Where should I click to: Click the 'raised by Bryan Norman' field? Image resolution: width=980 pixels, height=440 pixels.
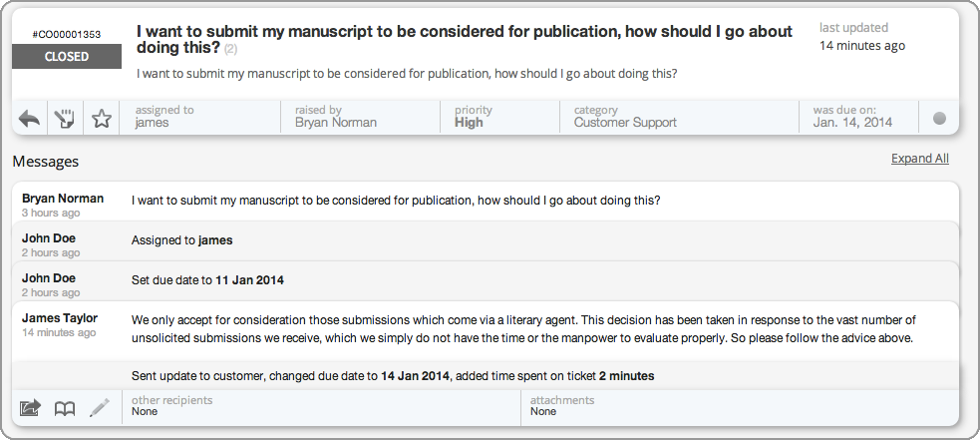coord(360,117)
